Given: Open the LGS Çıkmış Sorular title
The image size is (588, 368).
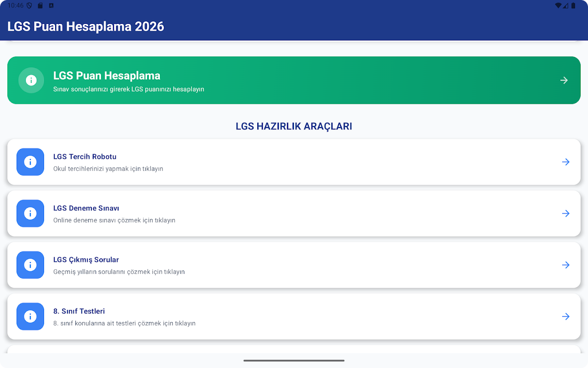Looking at the screenshot, I should (x=86, y=259).
